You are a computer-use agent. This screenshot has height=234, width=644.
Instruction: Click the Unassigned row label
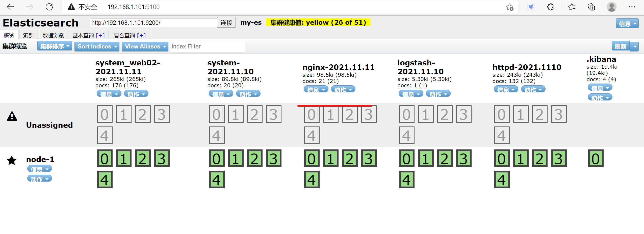[49, 125]
